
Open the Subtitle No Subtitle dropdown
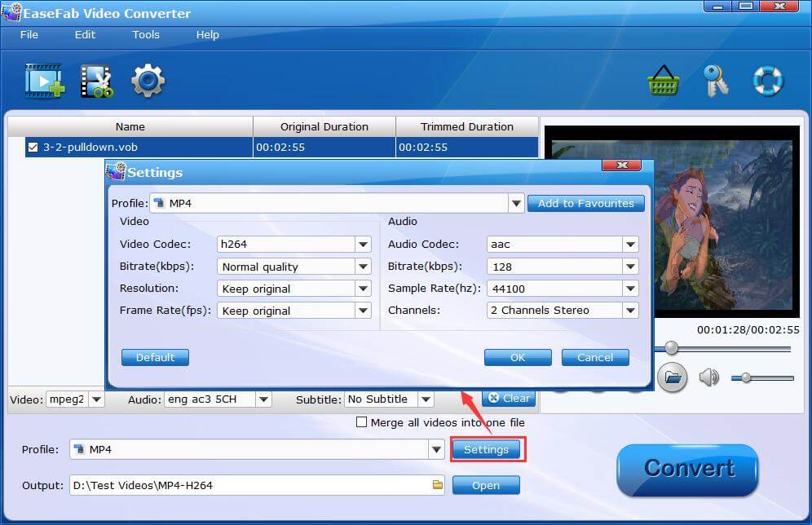[426, 399]
